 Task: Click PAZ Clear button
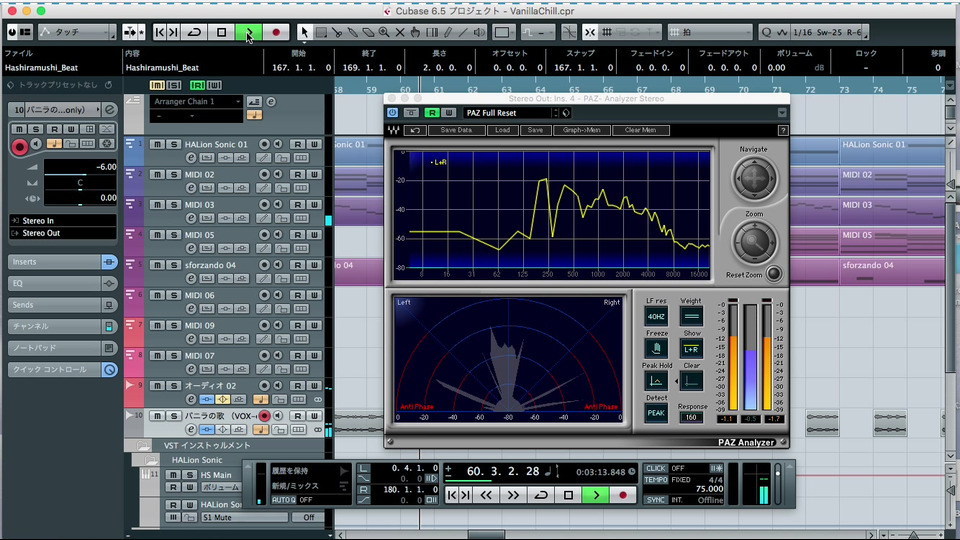[x=691, y=381]
